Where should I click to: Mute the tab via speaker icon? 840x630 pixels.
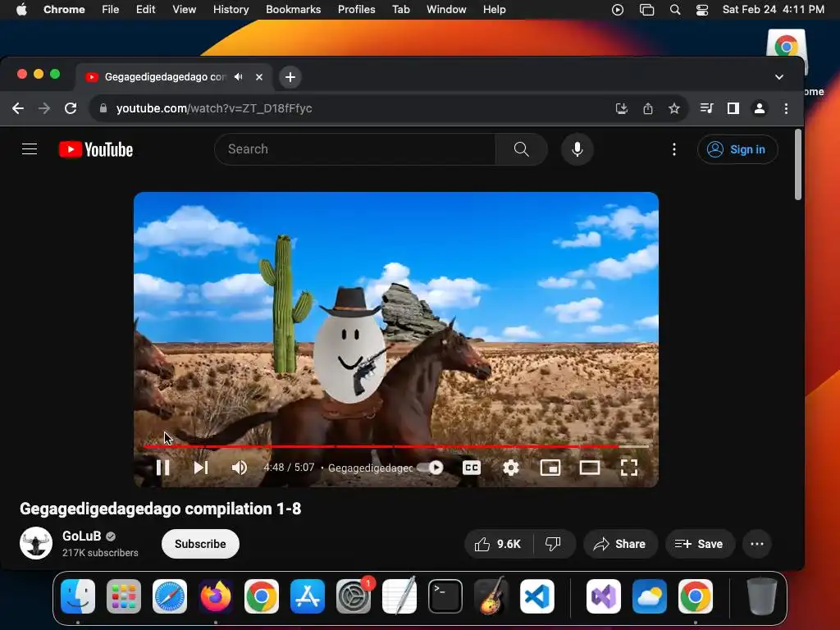click(x=239, y=77)
